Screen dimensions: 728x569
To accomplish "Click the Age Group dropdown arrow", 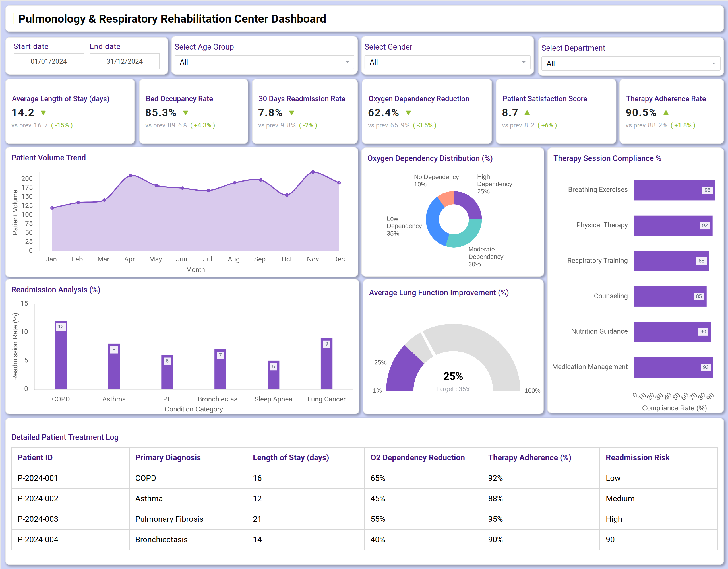I will 347,62.
